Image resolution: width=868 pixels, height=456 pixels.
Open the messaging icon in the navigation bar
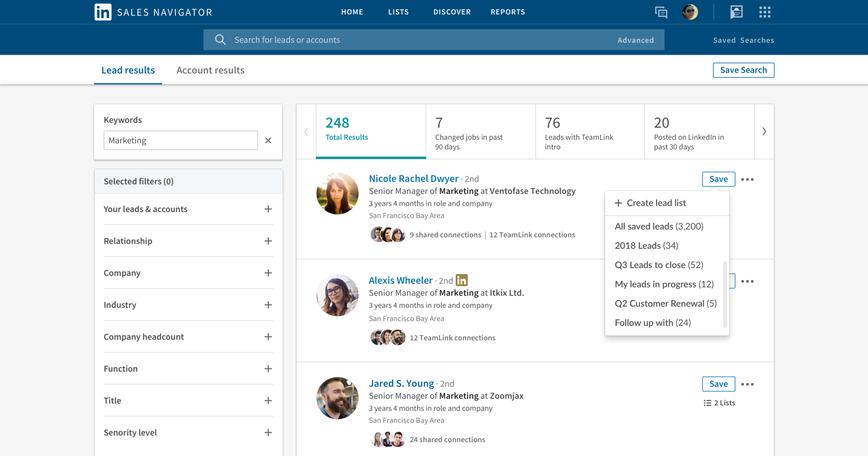click(661, 12)
